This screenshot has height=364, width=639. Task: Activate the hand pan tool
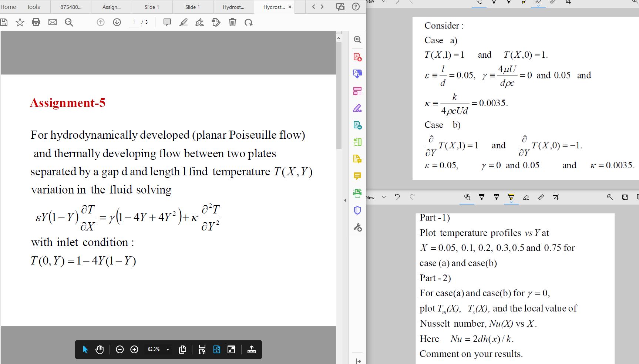pyautogui.click(x=100, y=350)
